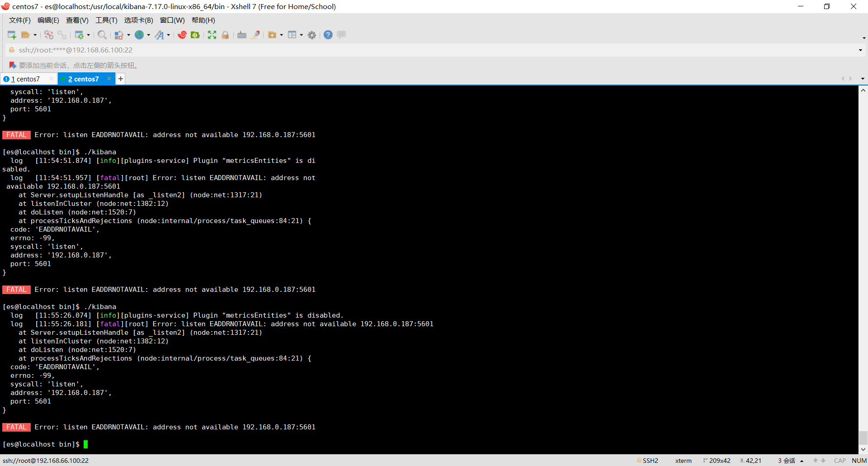Expand the Open Session dropdown arrow
The image size is (868, 466).
point(35,35)
